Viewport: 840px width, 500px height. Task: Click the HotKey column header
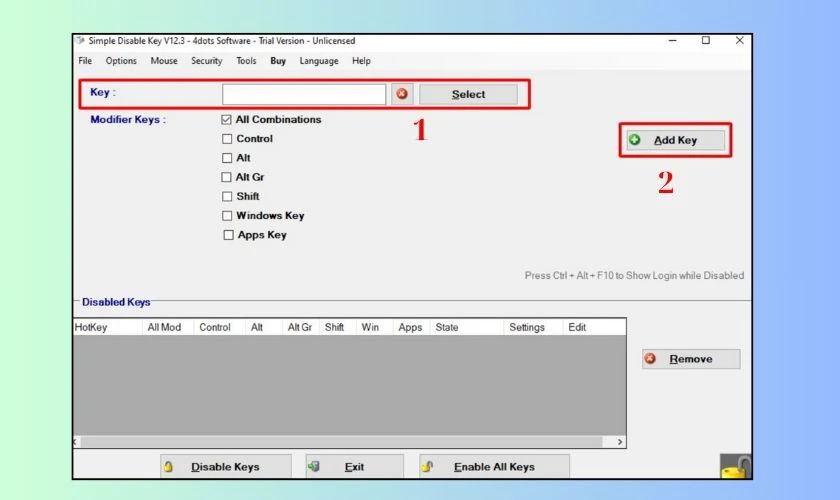point(108,327)
